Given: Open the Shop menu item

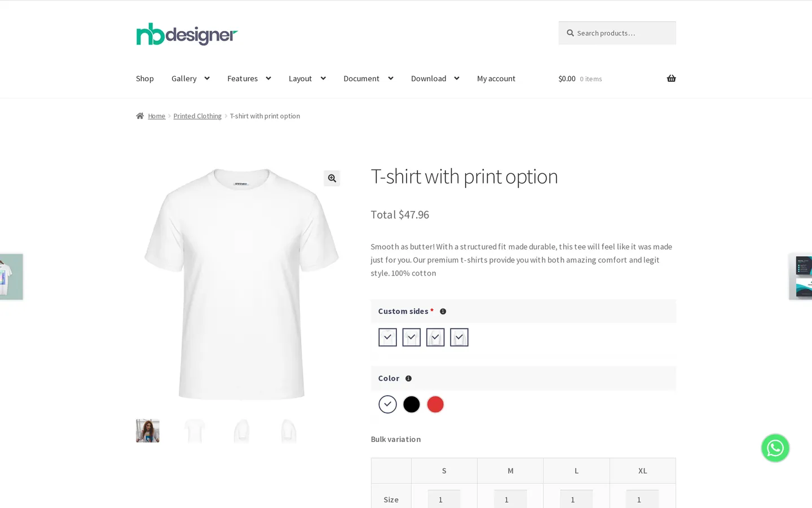Looking at the screenshot, I should tap(145, 78).
